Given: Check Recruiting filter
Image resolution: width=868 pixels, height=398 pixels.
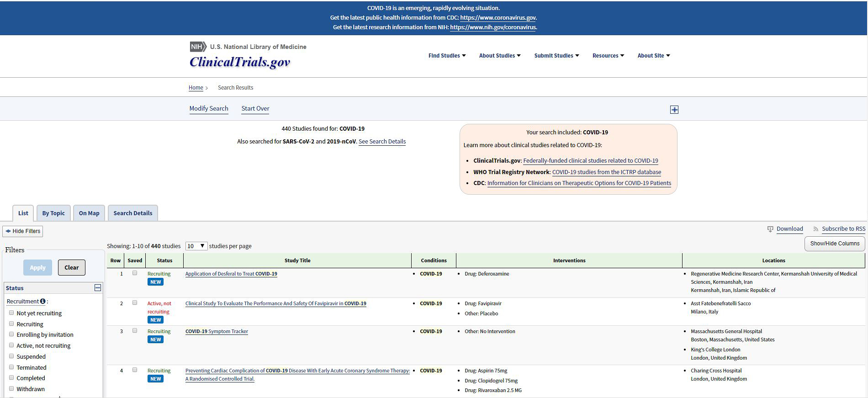Looking at the screenshot, I should tap(11, 324).
